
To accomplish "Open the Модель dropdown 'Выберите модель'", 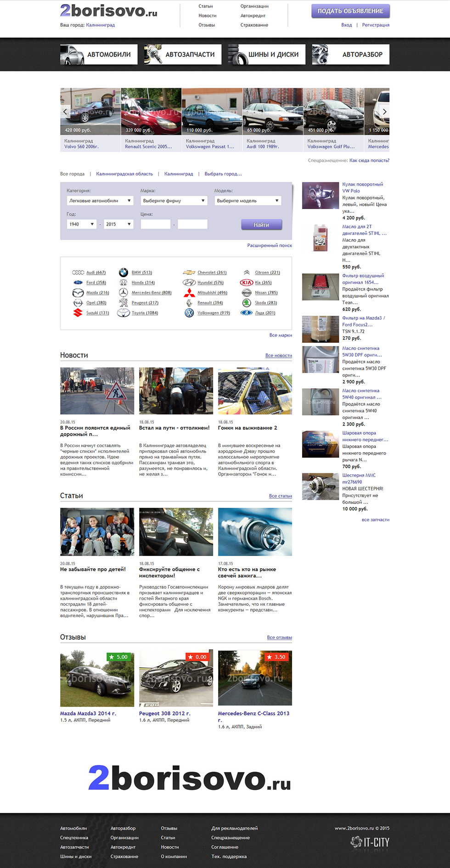I will (x=248, y=201).
